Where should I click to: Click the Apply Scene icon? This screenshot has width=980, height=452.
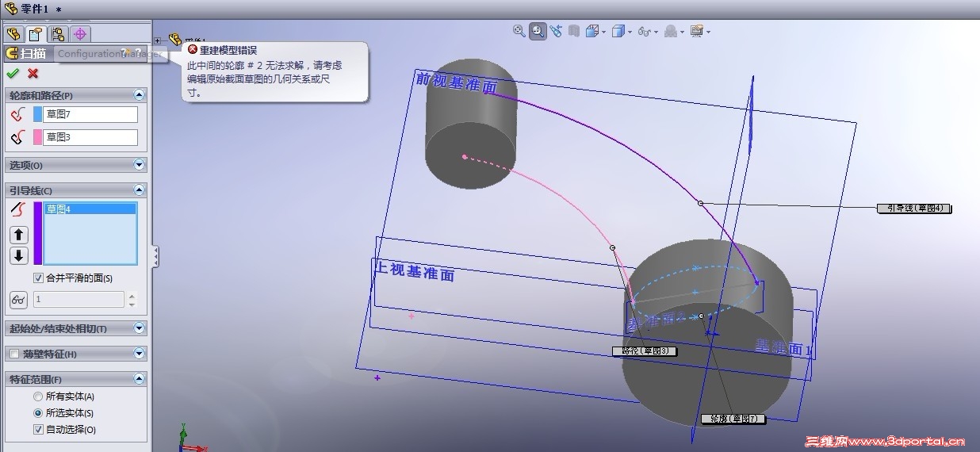coord(671,31)
